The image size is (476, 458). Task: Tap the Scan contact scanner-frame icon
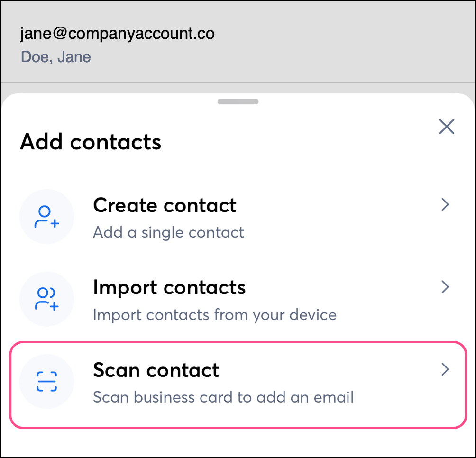coord(46,381)
